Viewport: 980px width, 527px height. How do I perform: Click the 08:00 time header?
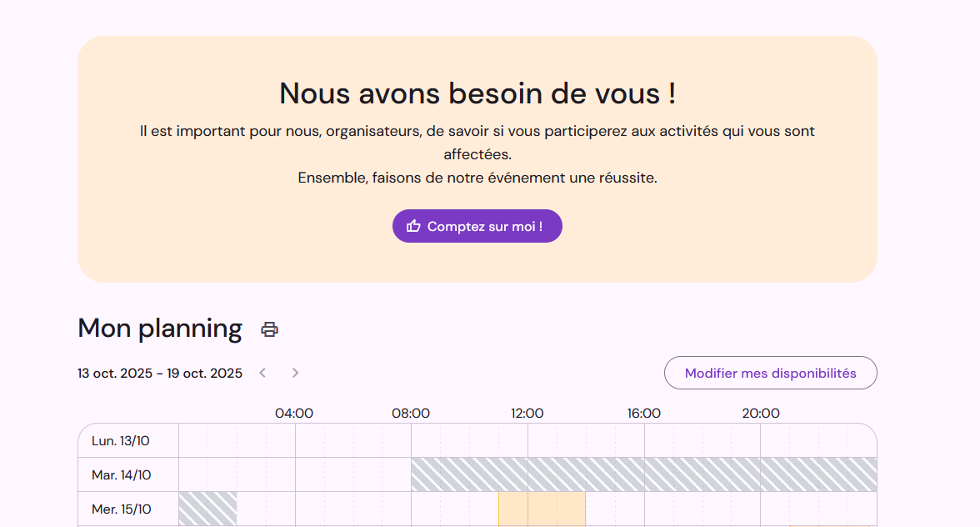(411, 413)
